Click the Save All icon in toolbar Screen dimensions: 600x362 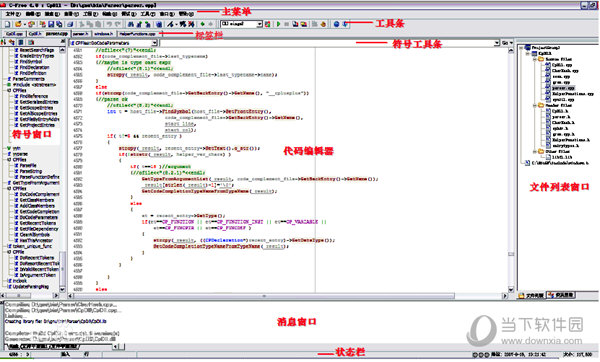tap(59, 24)
